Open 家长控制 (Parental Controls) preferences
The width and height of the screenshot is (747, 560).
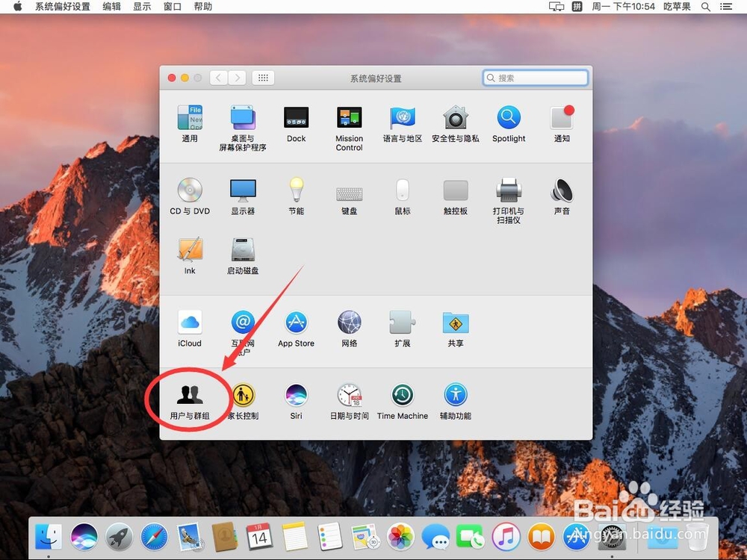pos(243,401)
